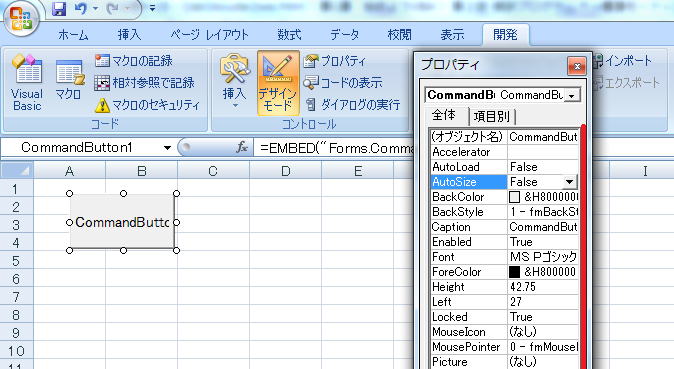674x369 pixels.
Task: Click the Office button orb
Action: [x=21, y=18]
